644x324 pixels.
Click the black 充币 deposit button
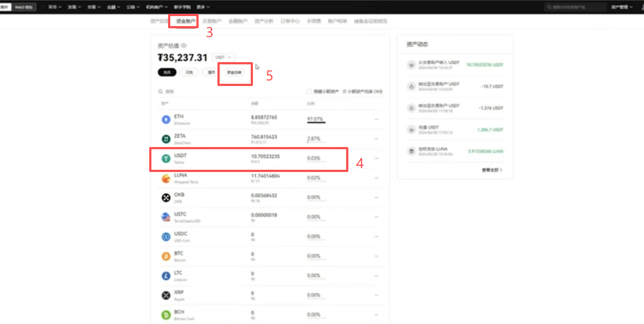167,72
